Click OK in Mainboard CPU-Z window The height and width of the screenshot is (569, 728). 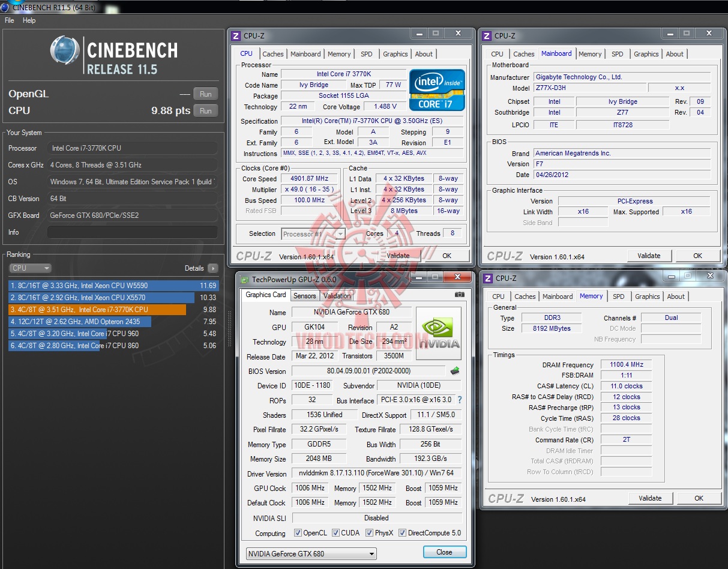[697, 256]
